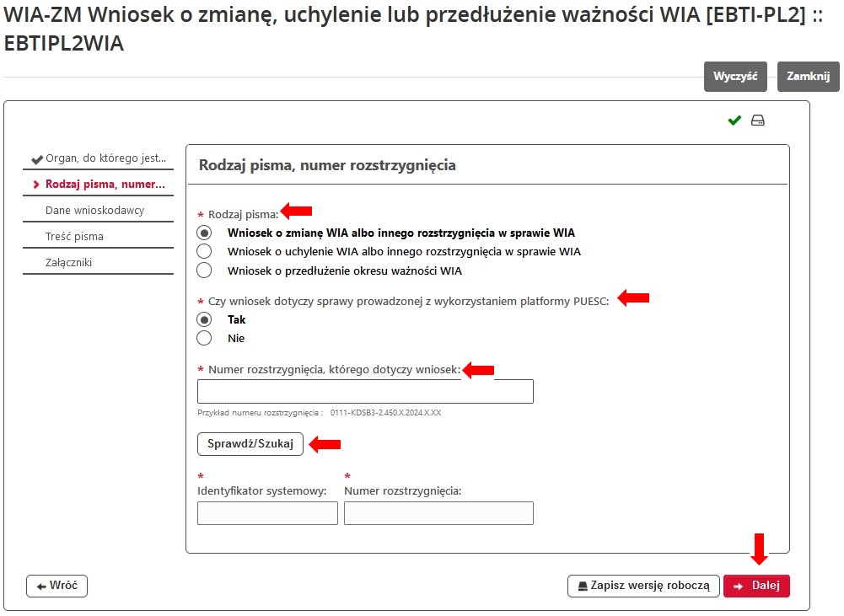
Task: Open the print icon above the form
Action: (x=757, y=120)
